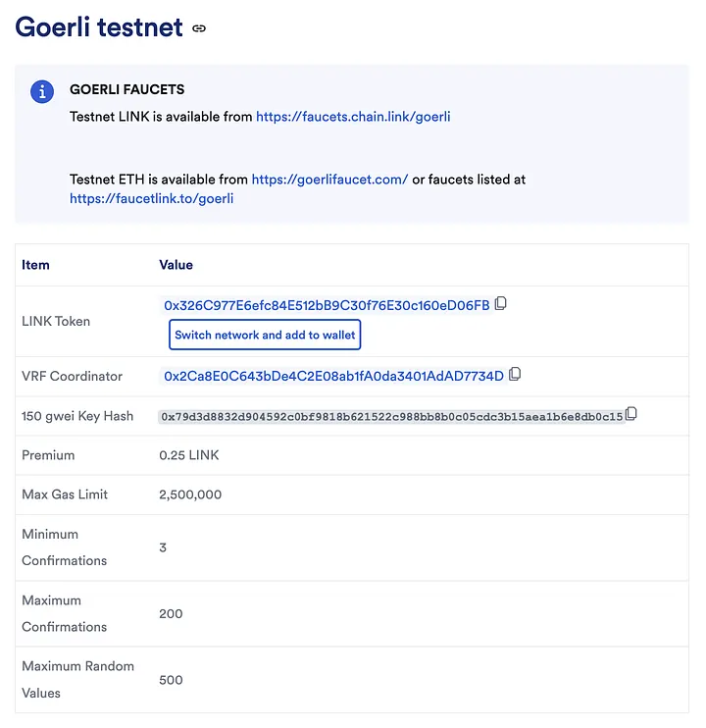
Task: Click the Goerli testnet heading
Action: coord(99,26)
